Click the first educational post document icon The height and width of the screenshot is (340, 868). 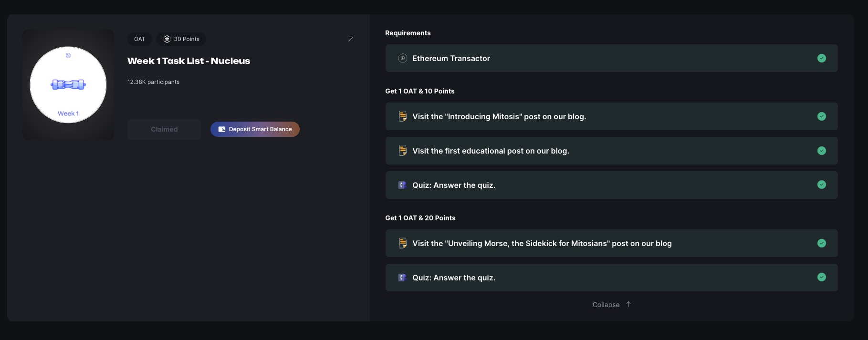[x=402, y=151]
